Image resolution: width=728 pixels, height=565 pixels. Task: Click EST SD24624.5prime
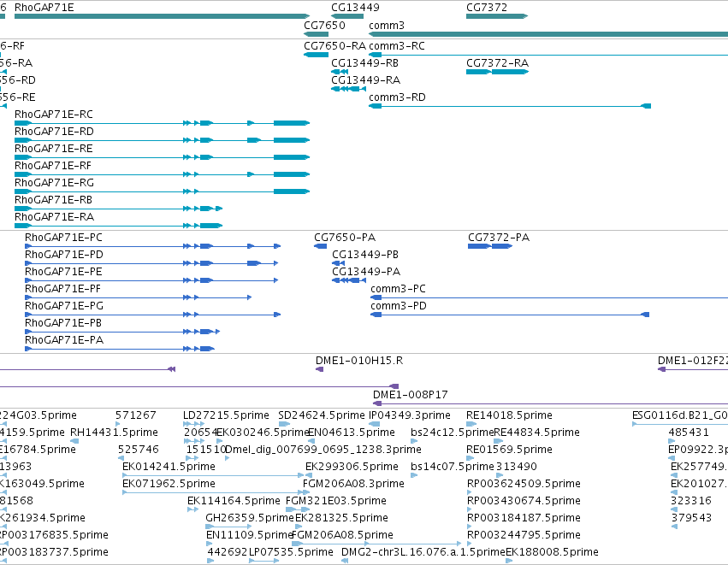tap(284, 424)
